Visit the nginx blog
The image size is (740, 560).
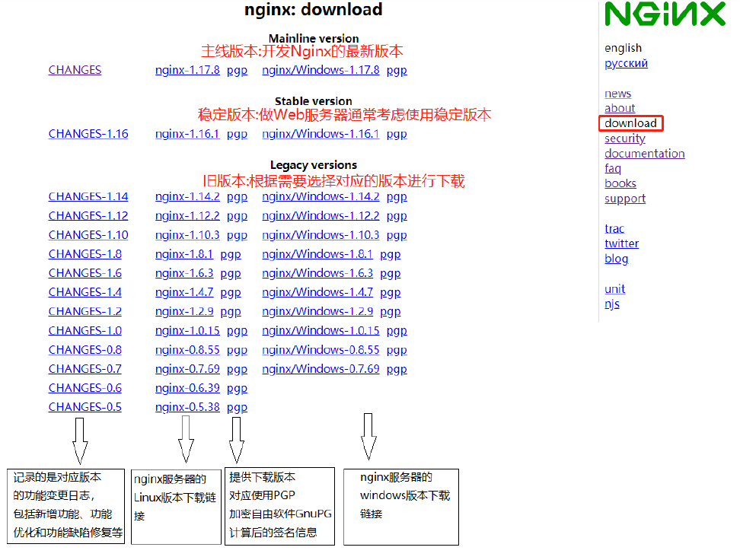pyautogui.click(x=617, y=259)
